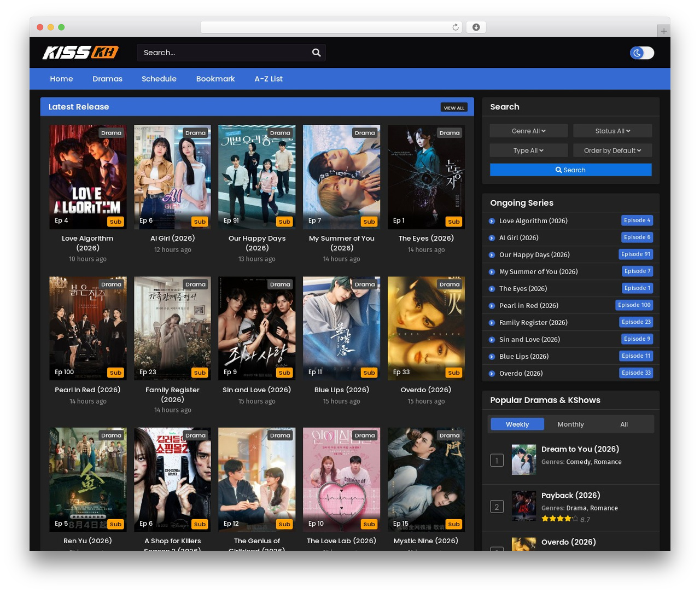
Task: Click arrow icon beside Our Happy Days (2026) in Ongoing Series
Action: (492, 255)
